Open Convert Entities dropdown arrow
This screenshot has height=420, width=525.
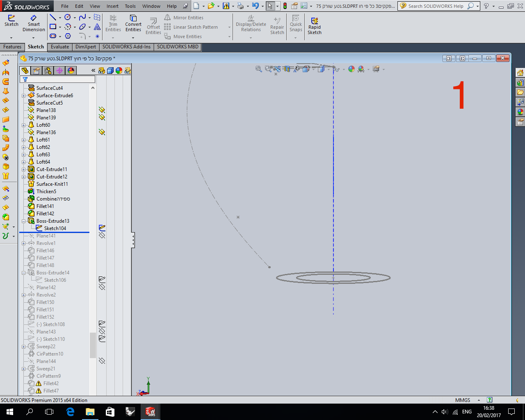pyautogui.click(x=133, y=38)
